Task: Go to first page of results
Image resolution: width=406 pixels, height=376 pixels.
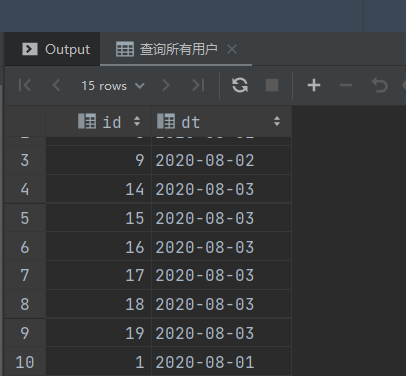Action: [25, 85]
